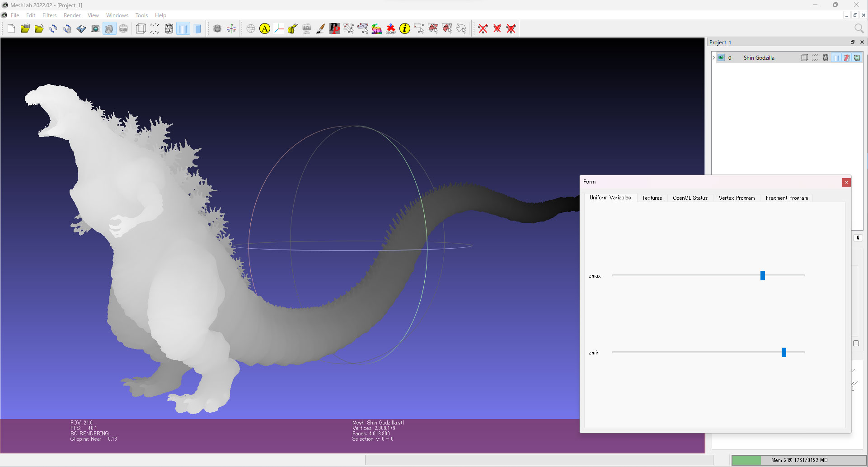This screenshot has height=467, width=868.
Task: Select the yellow A annotation tool
Action: pyautogui.click(x=265, y=29)
